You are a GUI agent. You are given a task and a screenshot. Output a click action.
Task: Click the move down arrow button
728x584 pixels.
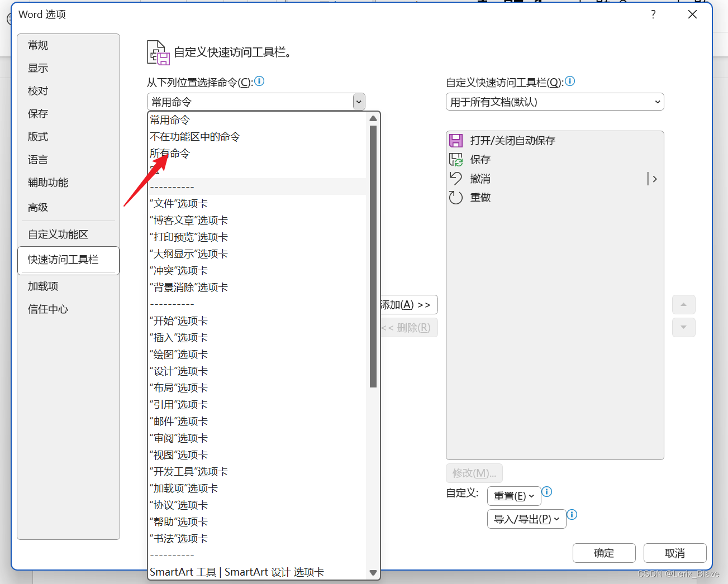684,327
